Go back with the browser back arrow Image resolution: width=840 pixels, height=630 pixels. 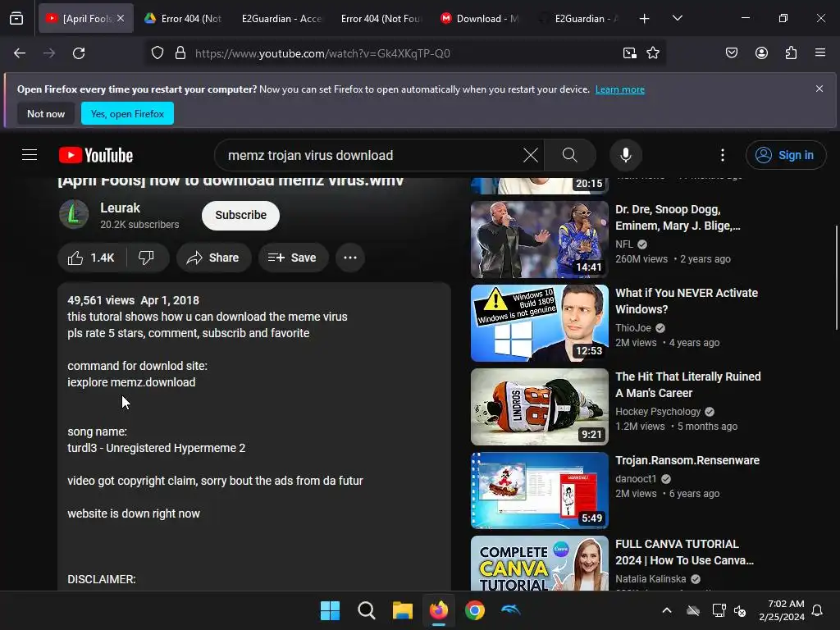tap(20, 53)
